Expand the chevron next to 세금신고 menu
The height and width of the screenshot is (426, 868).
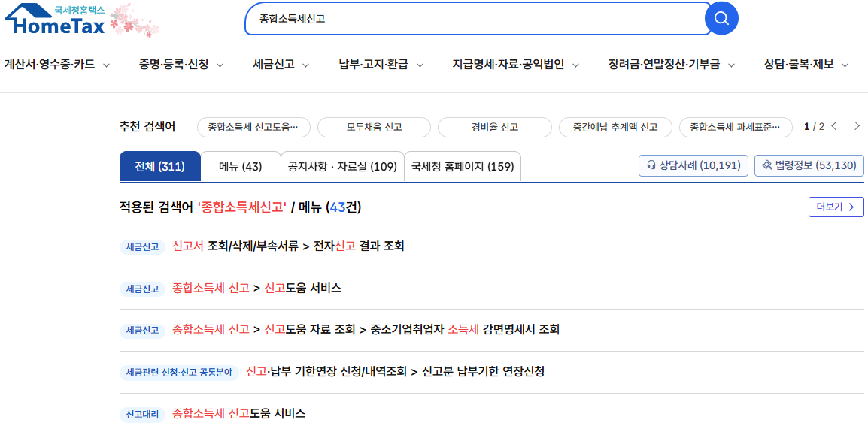click(305, 65)
